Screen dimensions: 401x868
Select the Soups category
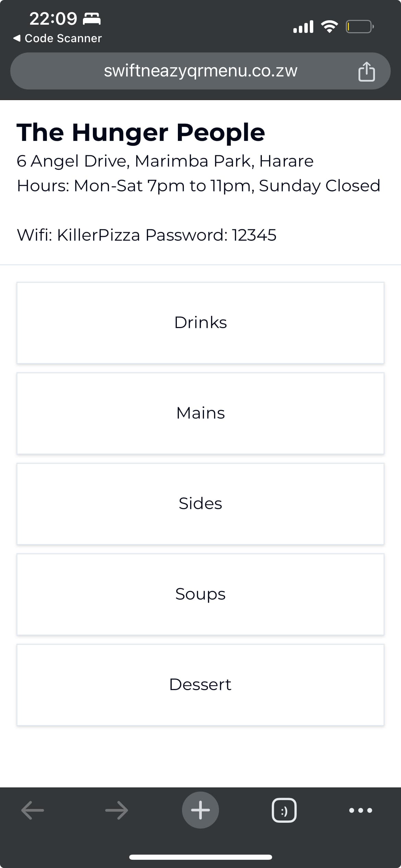coord(200,594)
